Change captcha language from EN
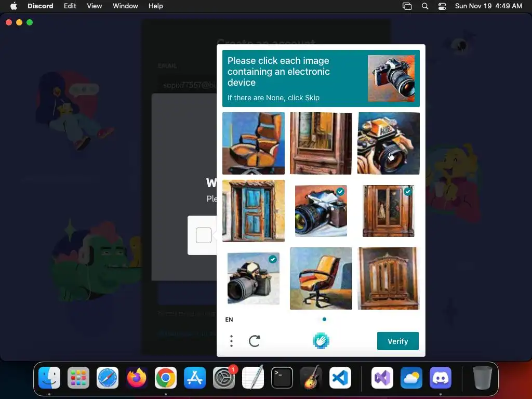This screenshot has height=399, width=532. click(229, 320)
